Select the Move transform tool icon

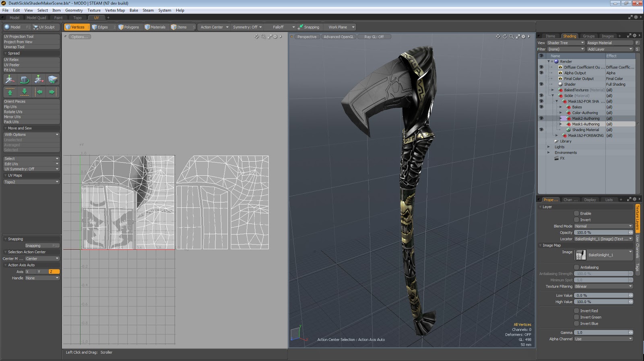coord(10,80)
